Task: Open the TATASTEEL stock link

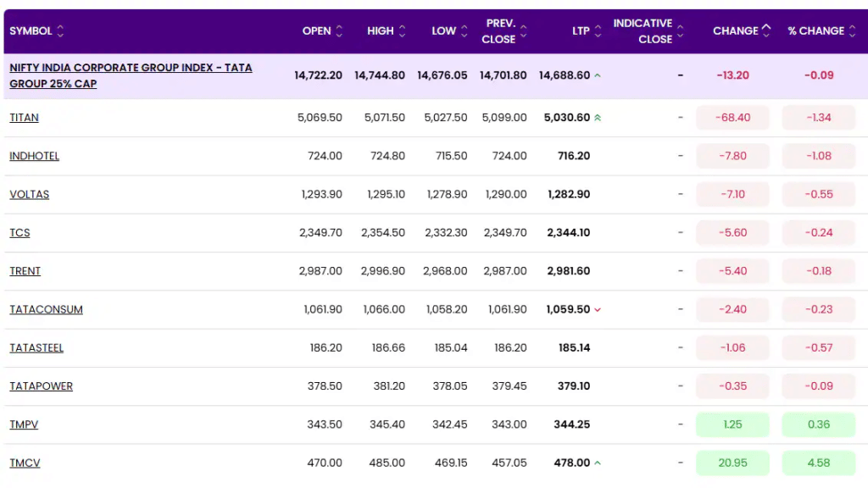Action: pos(36,347)
